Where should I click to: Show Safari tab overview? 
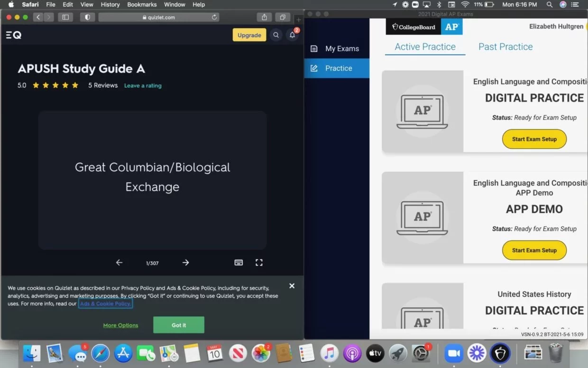click(x=283, y=18)
